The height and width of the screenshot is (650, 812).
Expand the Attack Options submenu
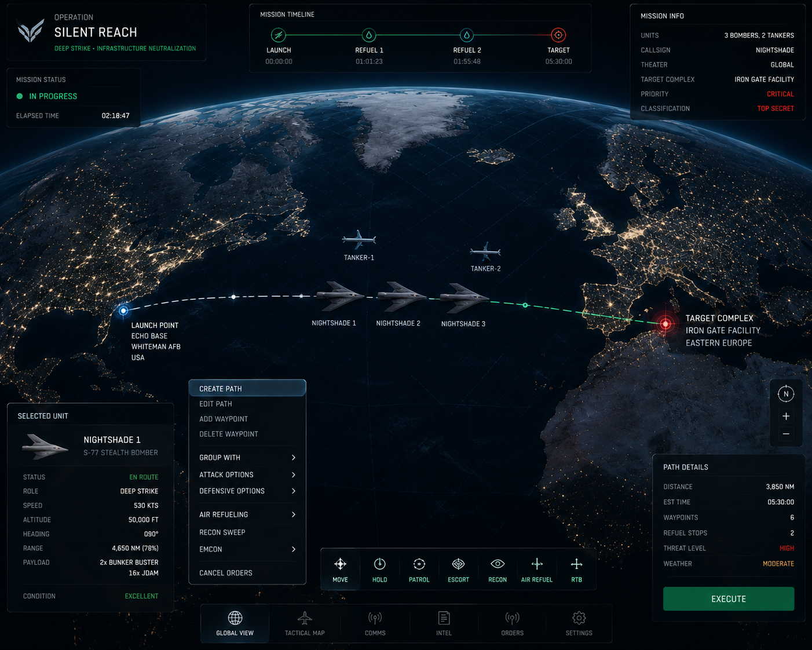pyautogui.click(x=247, y=475)
